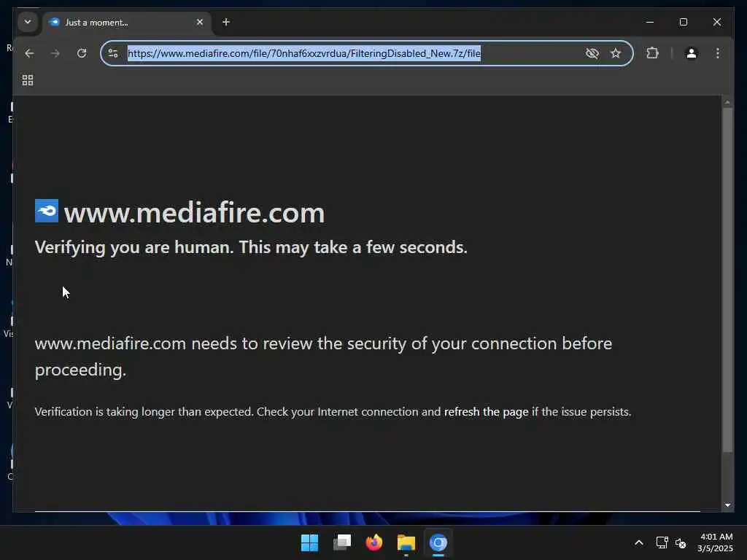
Task: Open the apps grid in bookmarks bar
Action: 28,80
